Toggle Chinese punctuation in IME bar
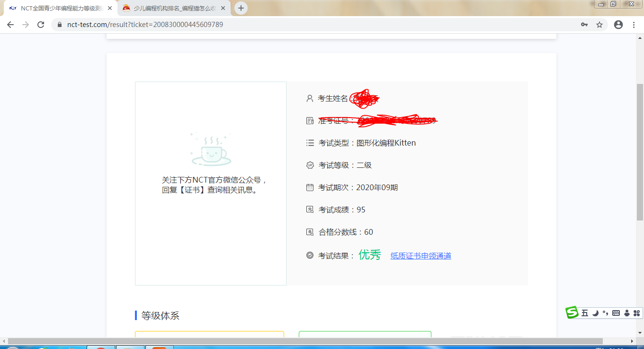 click(x=605, y=313)
